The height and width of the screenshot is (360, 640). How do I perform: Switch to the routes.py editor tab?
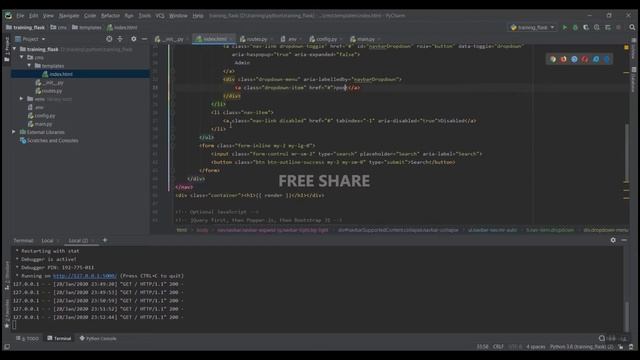(x=256, y=39)
